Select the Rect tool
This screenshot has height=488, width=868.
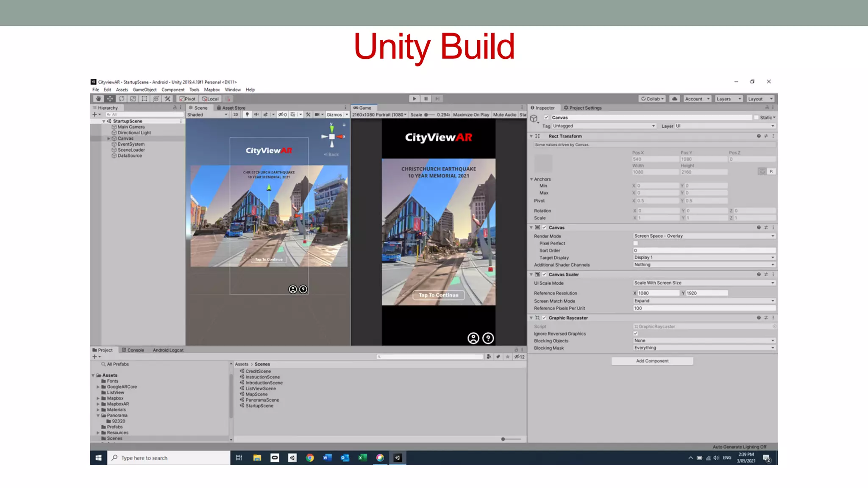click(x=145, y=99)
